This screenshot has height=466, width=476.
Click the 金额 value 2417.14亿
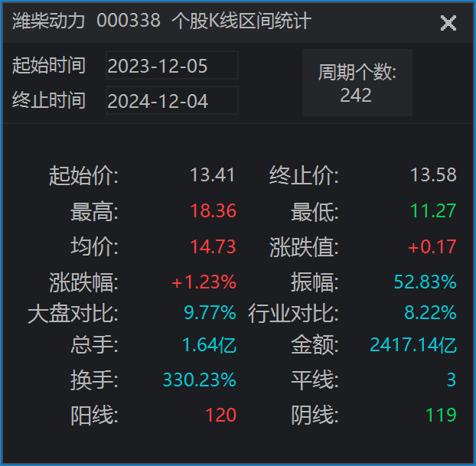click(413, 345)
